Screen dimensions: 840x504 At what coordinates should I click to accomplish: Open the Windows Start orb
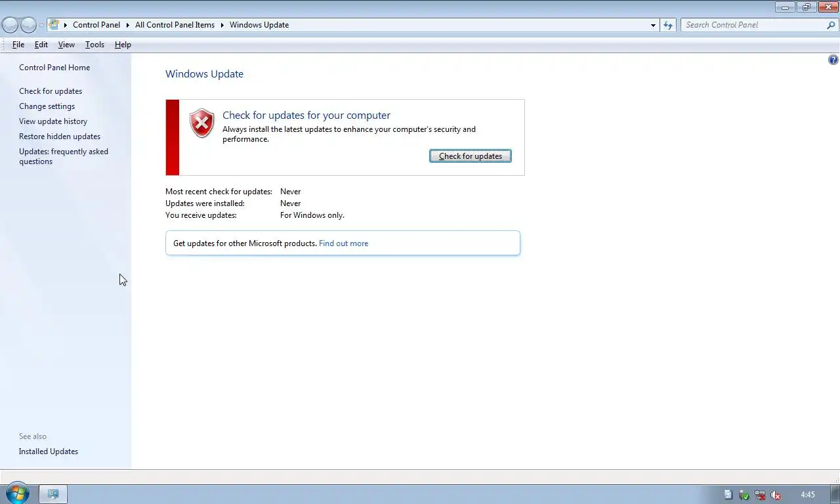point(17,493)
